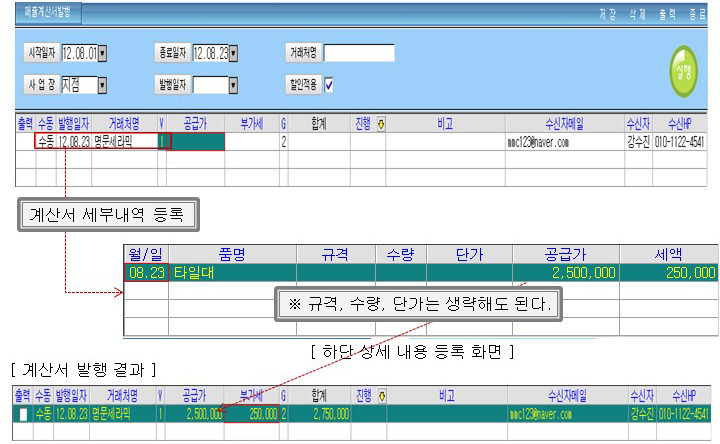
Task: Click the 08.23 cell in detail table
Action: point(147,273)
